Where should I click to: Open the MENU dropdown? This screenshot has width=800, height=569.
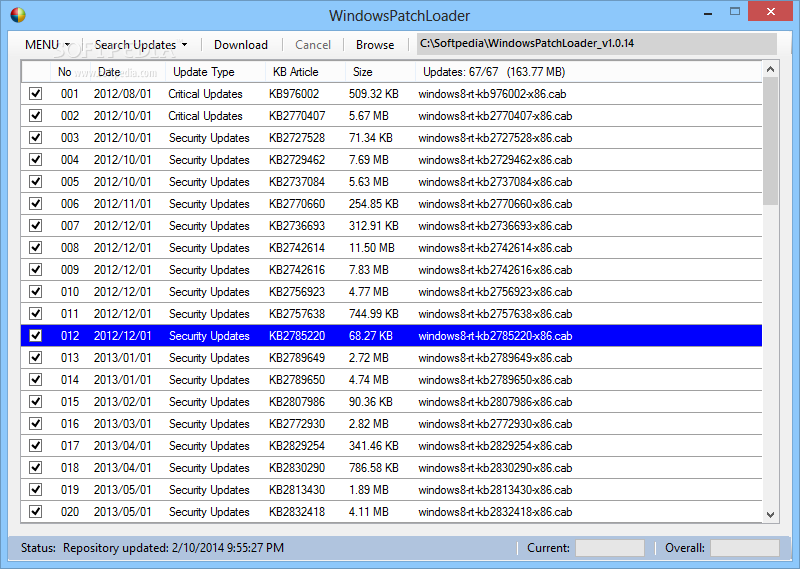pyautogui.click(x=47, y=45)
